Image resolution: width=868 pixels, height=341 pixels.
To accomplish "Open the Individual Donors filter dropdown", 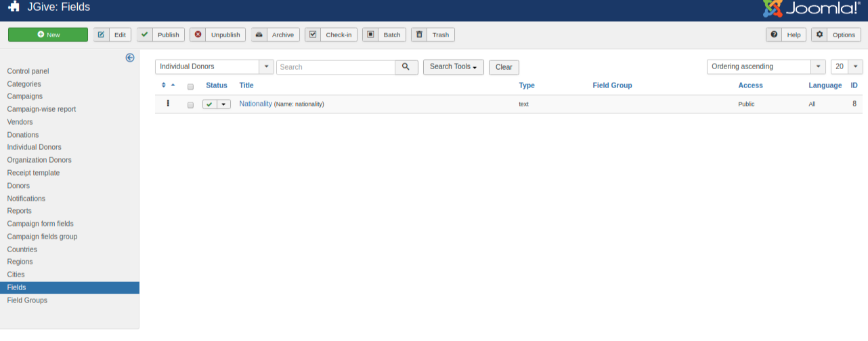I will point(214,67).
